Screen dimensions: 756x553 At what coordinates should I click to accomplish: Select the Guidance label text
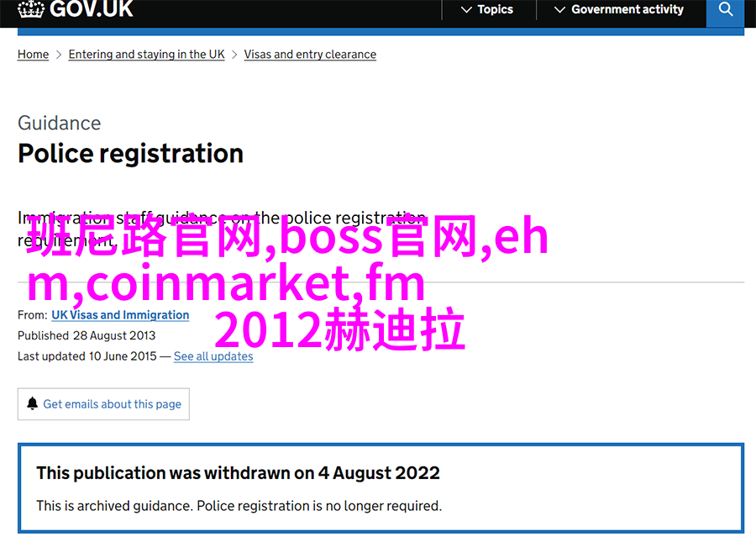pos(60,124)
